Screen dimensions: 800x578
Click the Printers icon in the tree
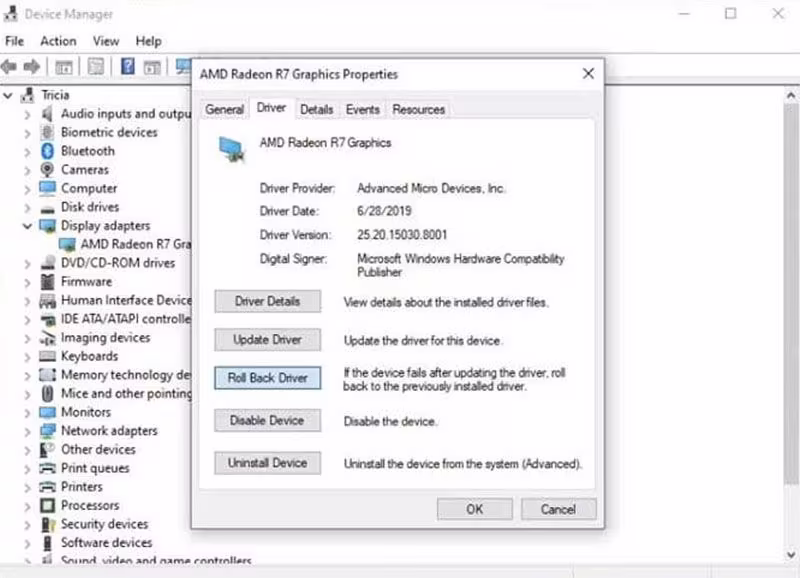click(47, 487)
